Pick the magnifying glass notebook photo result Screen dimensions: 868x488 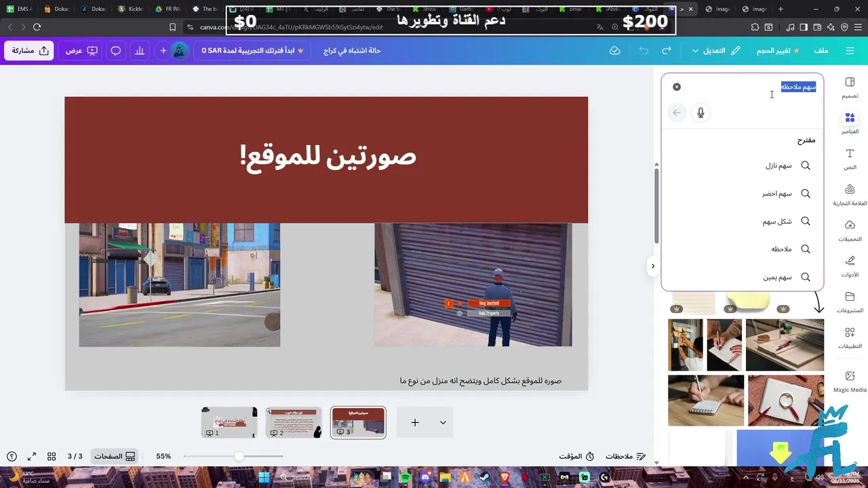pos(785,401)
